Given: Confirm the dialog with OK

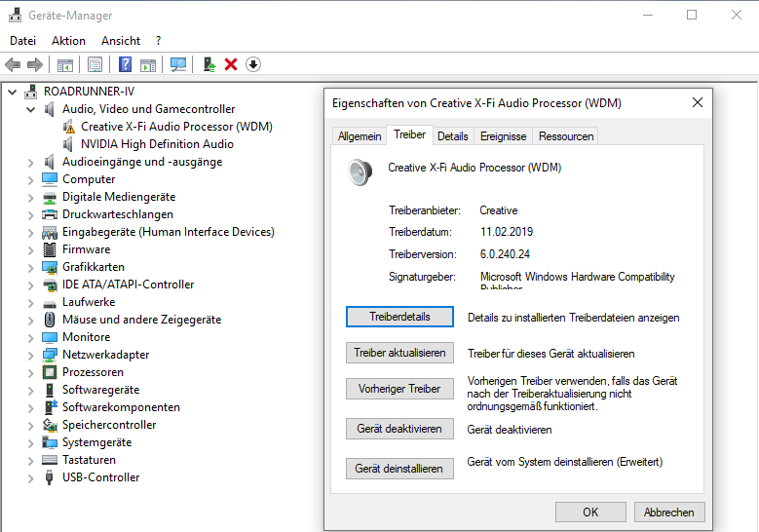Looking at the screenshot, I should pos(590,513).
